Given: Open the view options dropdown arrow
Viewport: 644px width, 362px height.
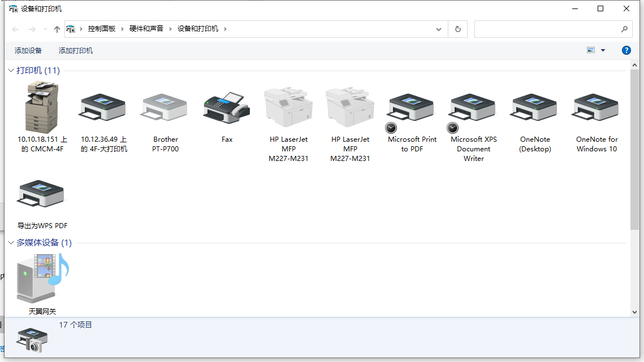Looking at the screenshot, I should (x=603, y=50).
